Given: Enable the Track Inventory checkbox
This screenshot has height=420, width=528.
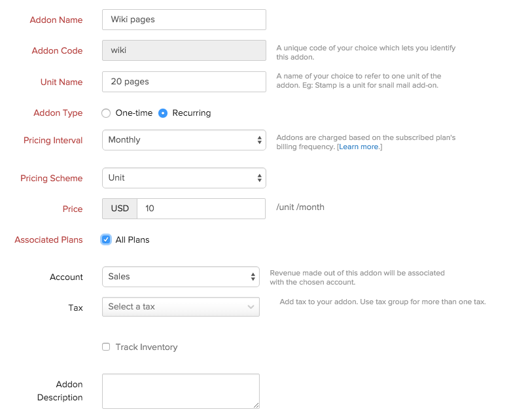Looking at the screenshot, I should click(x=106, y=347).
